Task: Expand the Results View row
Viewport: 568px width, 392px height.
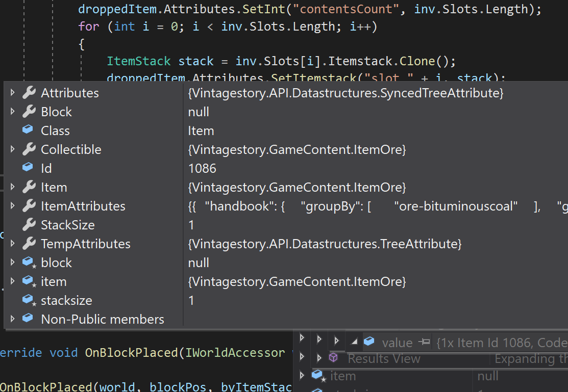Action: pos(319,358)
